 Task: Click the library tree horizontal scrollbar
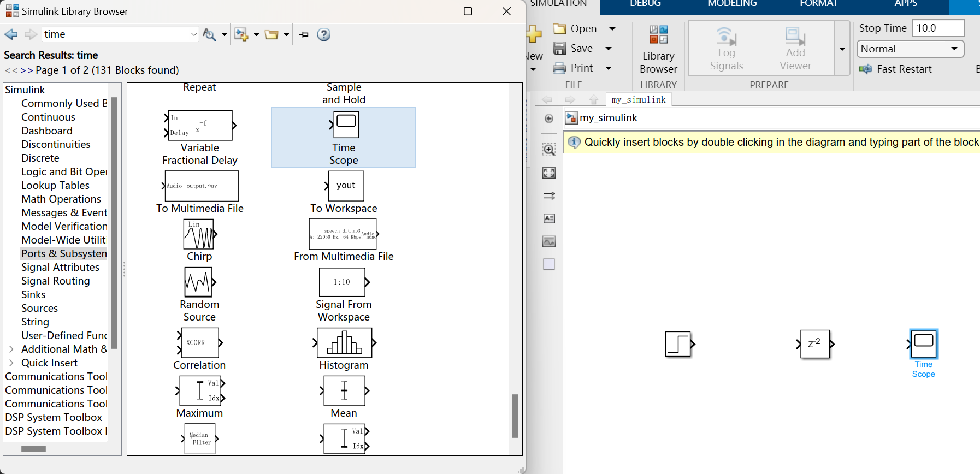(33, 448)
